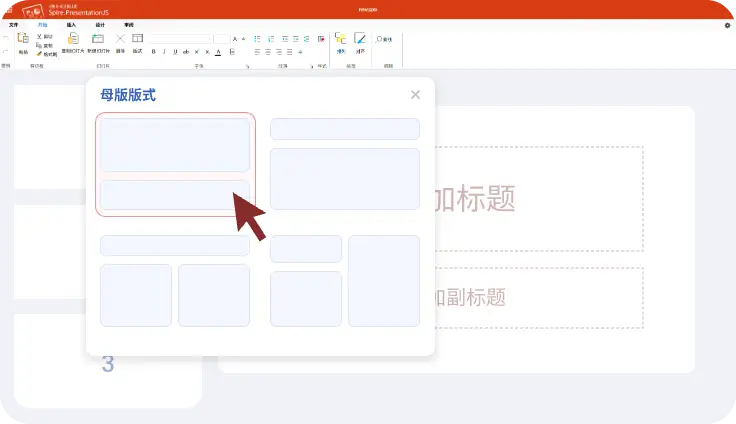Open the font size dropdown

(x=222, y=39)
